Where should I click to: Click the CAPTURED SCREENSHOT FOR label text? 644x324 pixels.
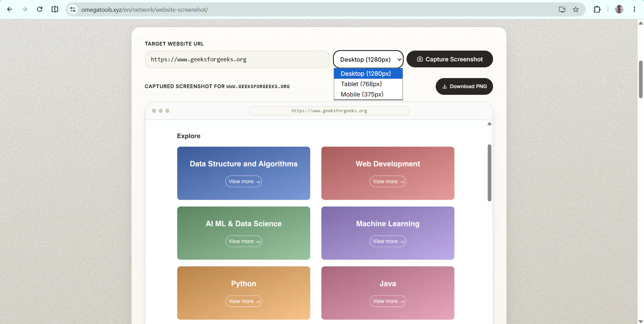click(x=184, y=86)
